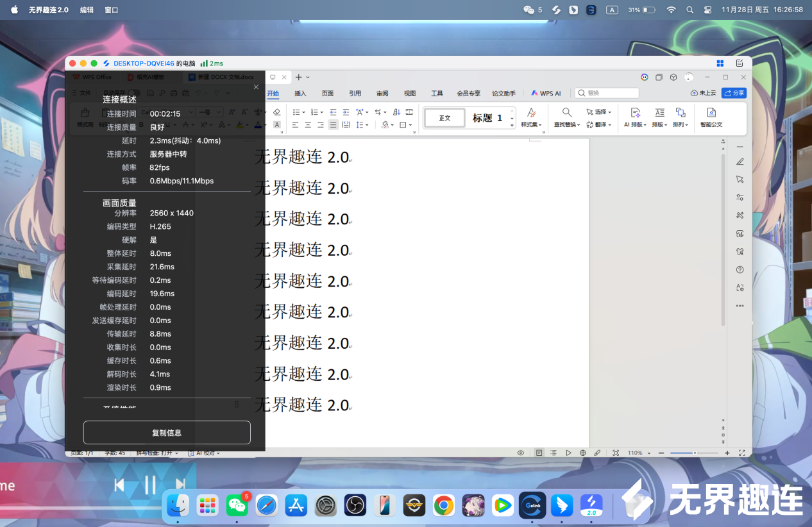
Task: Open the 编辑 menu in menu bar
Action: point(87,10)
